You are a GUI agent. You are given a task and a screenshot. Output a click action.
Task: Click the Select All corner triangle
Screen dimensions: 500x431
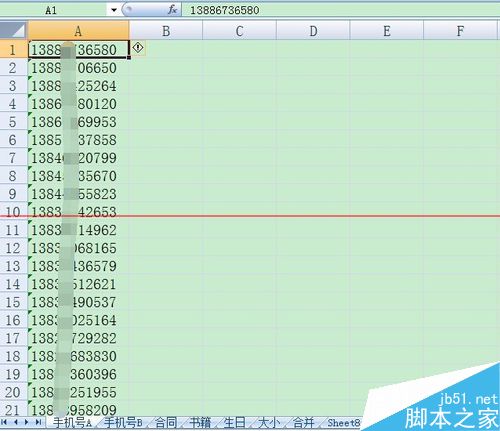14,31
